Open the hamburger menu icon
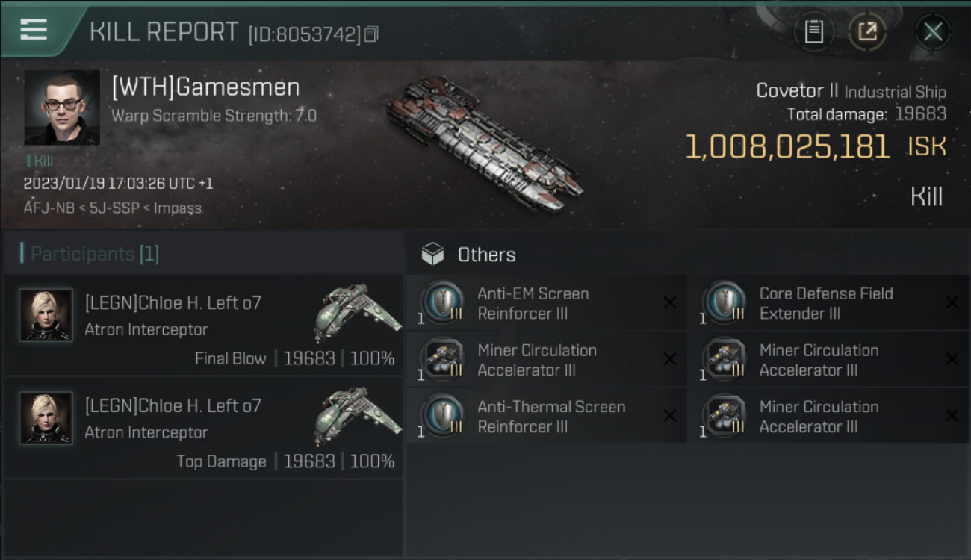The width and height of the screenshot is (971, 560). 34,30
